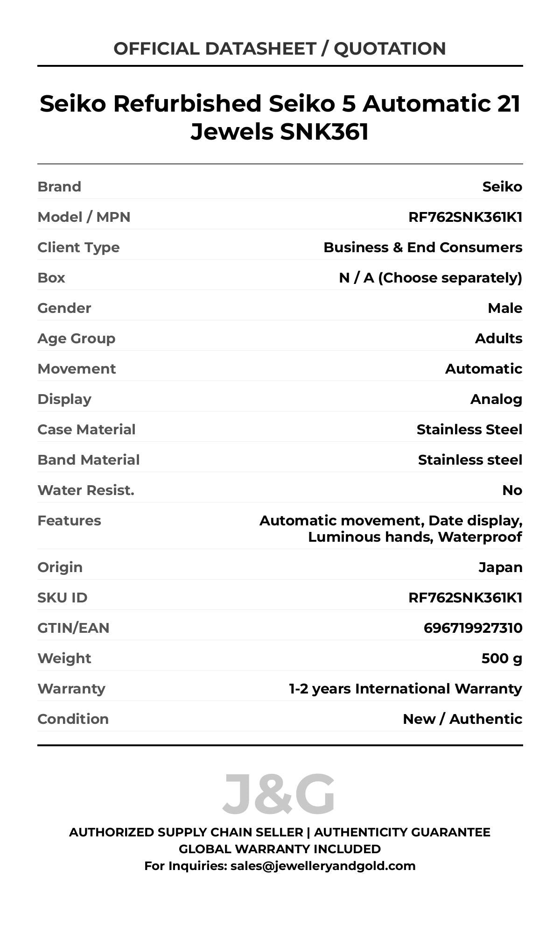This screenshot has width=560, height=934.
Task: Select the Box value N / A
Action: pyautogui.click(x=430, y=278)
